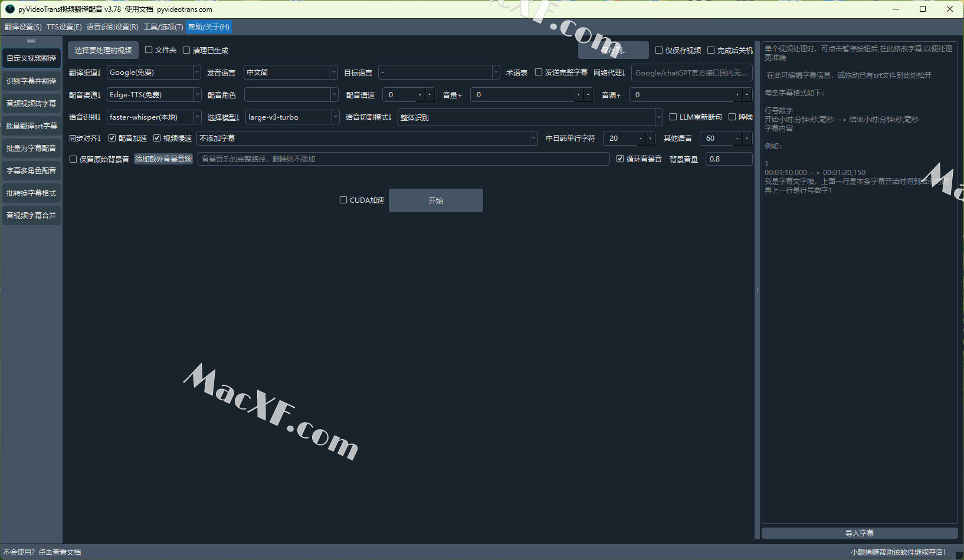Click the 开始 start button
964x560 pixels.
click(435, 200)
